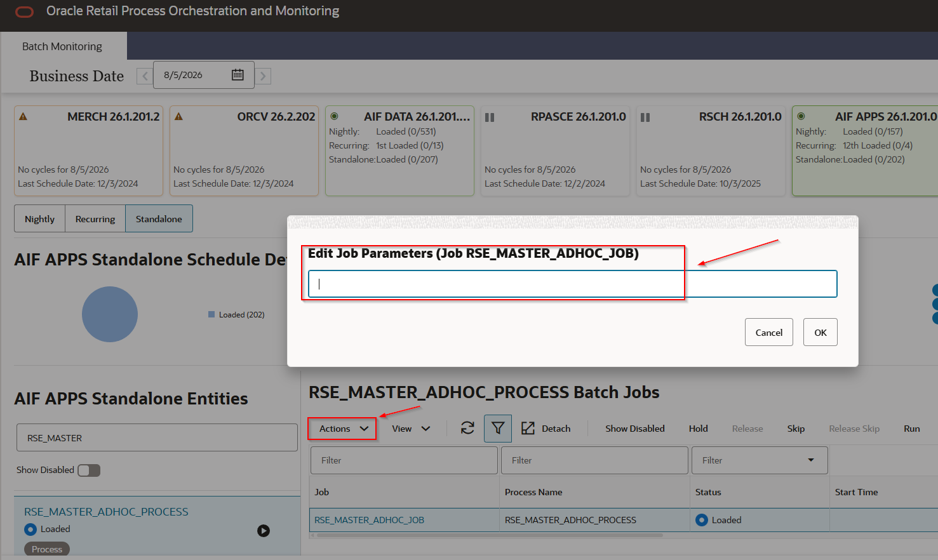This screenshot has width=938, height=560.
Task: Click the RSE_MASTER entity search field
Action: [x=157, y=437]
